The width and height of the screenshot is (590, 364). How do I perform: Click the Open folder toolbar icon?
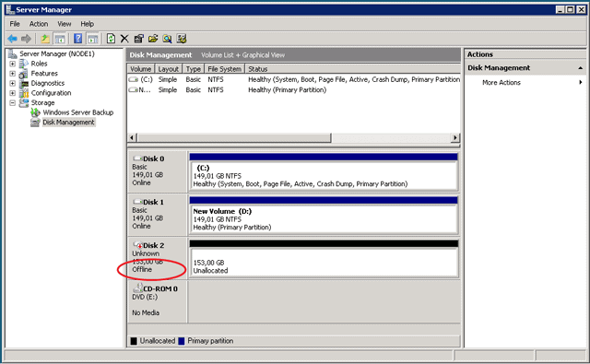point(153,39)
